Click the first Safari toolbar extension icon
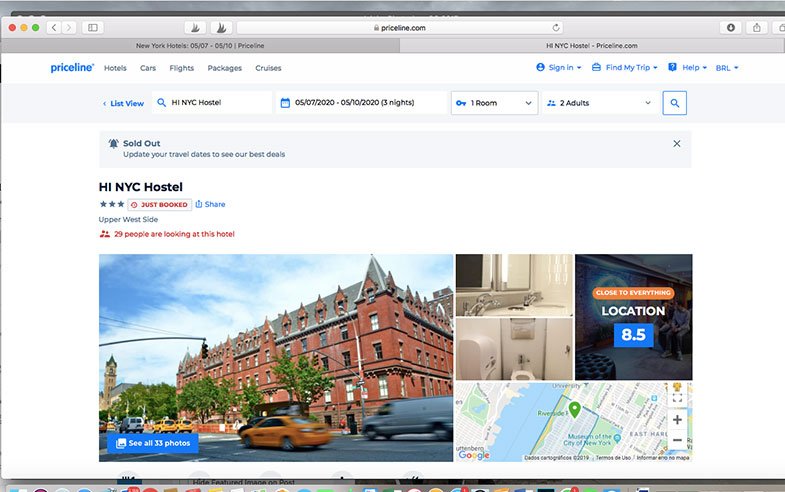Image resolution: width=785 pixels, height=492 pixels. tap(195, 28)
